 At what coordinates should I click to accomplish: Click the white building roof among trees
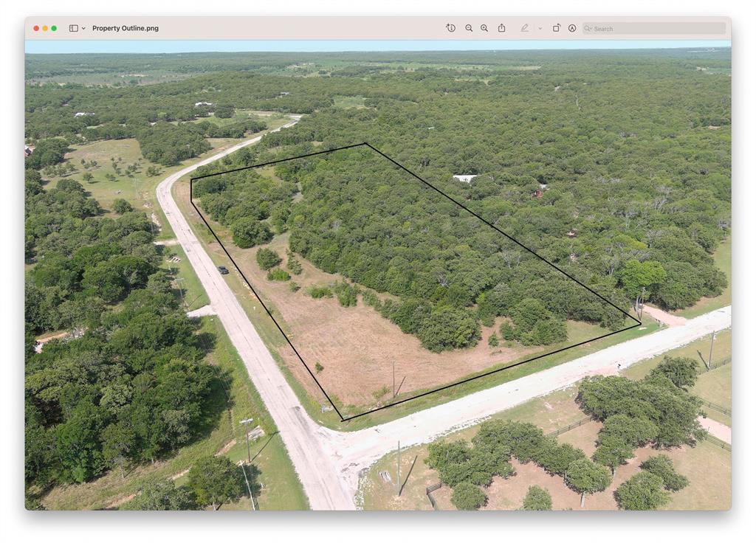click(464, 178)
